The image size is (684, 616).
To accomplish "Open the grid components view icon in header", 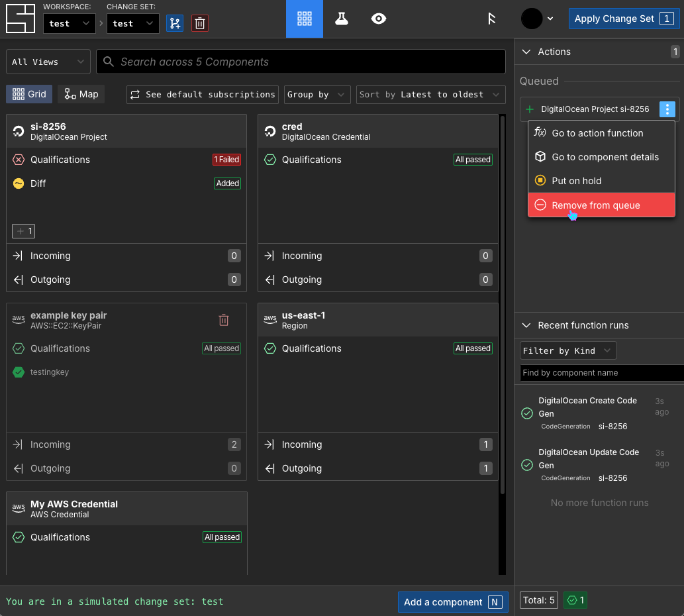I will tap(305, 19).
